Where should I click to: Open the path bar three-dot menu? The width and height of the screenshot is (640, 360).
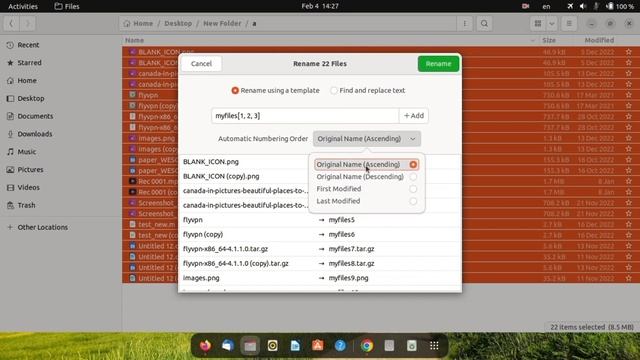(464, 24)
